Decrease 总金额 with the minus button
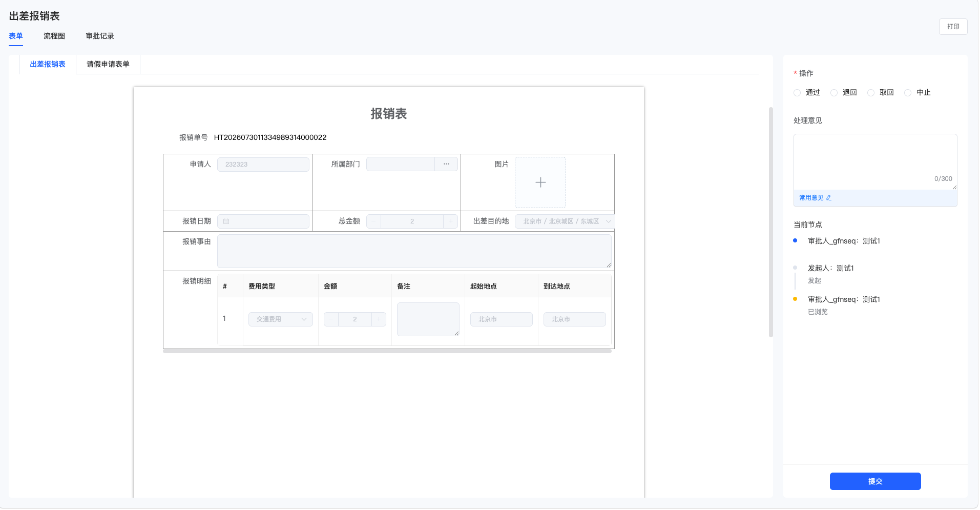The image size is (980, 510). tap(373, 221)
